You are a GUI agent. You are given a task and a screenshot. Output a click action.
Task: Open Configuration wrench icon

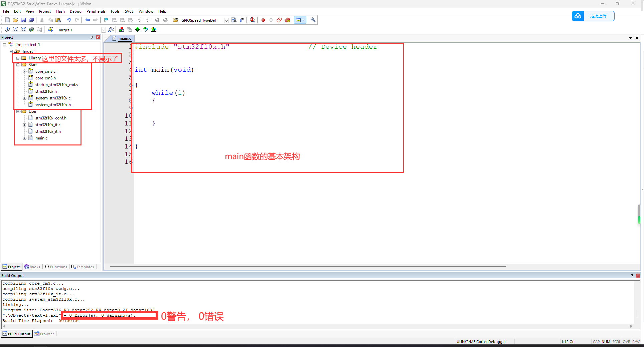tap(313, 20)
